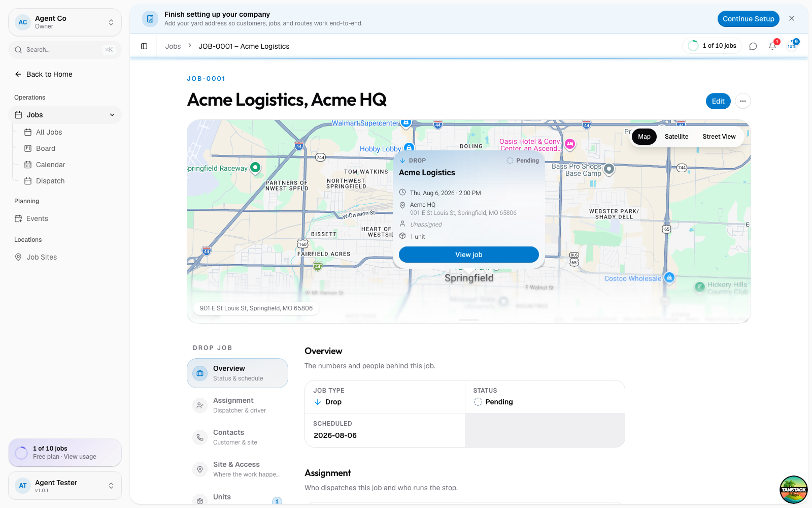Toggle the sidebar panel icon
Viewport: 812px width, 508px height.
(144, 46)
